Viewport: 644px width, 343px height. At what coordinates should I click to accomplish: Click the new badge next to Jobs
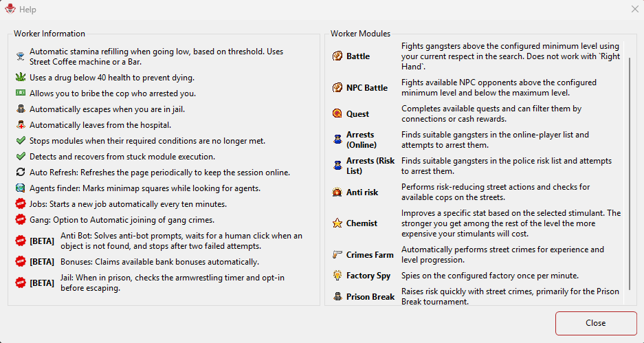tap(21, 203)
